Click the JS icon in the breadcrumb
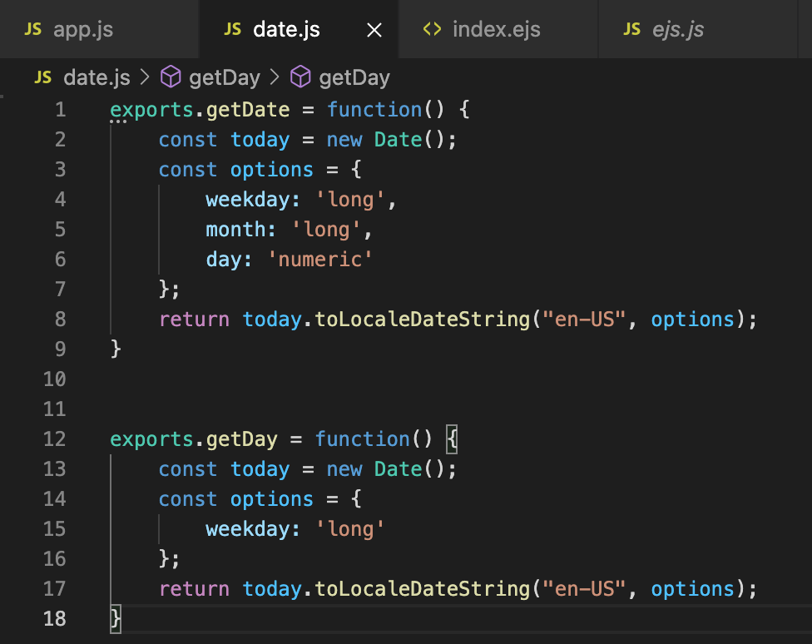Screen dimensions: 812x644 click(x=43, y=77)
